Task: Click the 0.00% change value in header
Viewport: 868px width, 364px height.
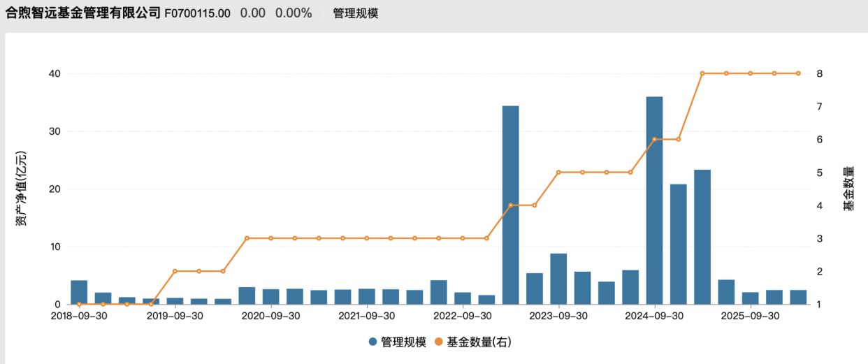Action: 294,13
